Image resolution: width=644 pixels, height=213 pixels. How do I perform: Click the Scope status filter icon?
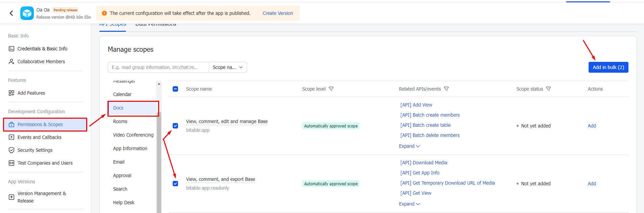(x=548, y=89)
